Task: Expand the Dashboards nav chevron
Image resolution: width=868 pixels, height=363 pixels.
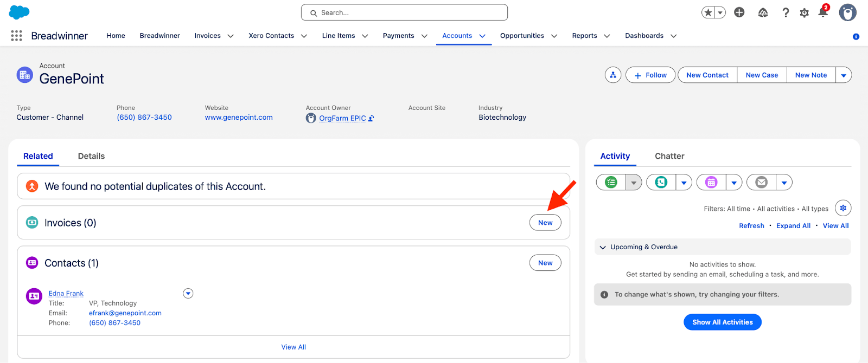Action: [673, 36]
